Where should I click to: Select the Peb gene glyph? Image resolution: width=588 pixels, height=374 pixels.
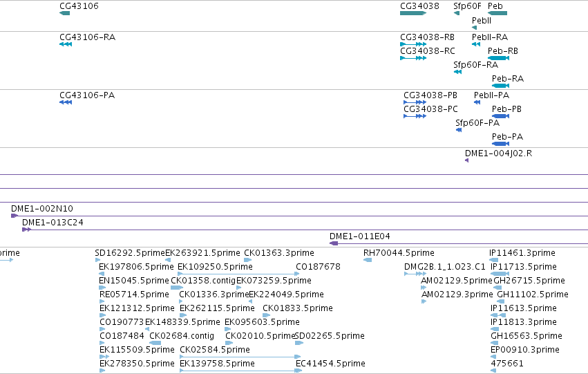point(497,13)
